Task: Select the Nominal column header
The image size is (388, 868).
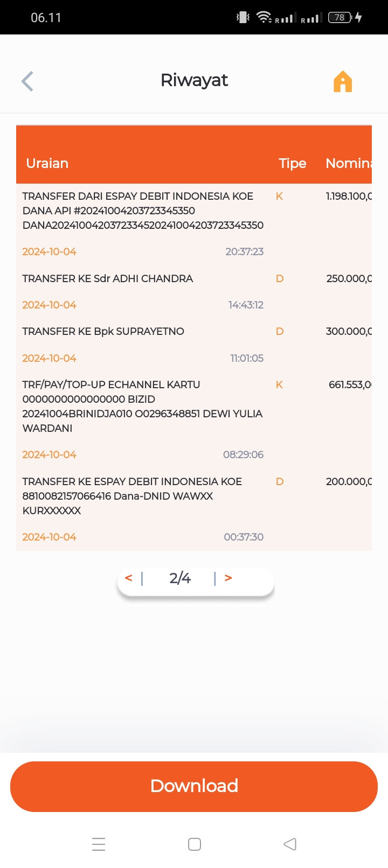Action: click(x=349, y=163)
